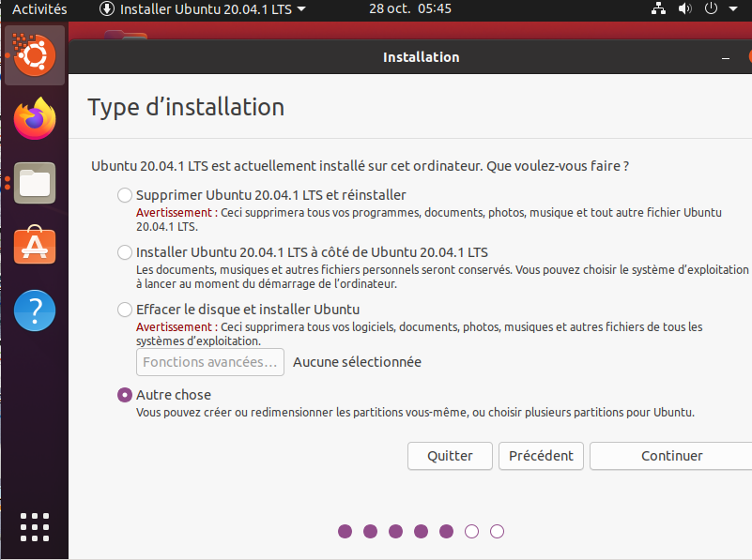The width and height of the screenshot is (752, 560).
Task: Open the Activités overview
Action: pos(39,9)
